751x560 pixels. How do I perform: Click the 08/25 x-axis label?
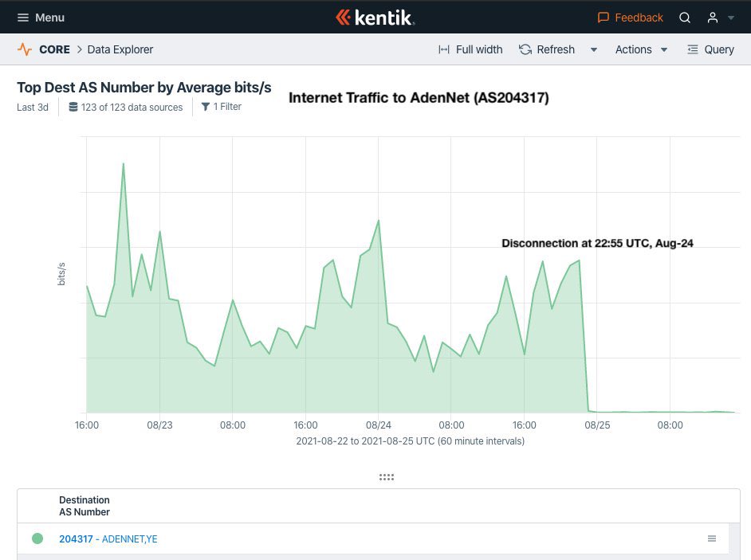(x=597, y=425)
